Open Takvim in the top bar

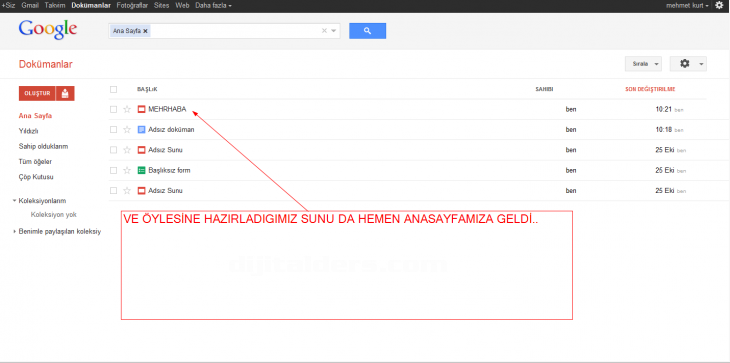[55, 5]
